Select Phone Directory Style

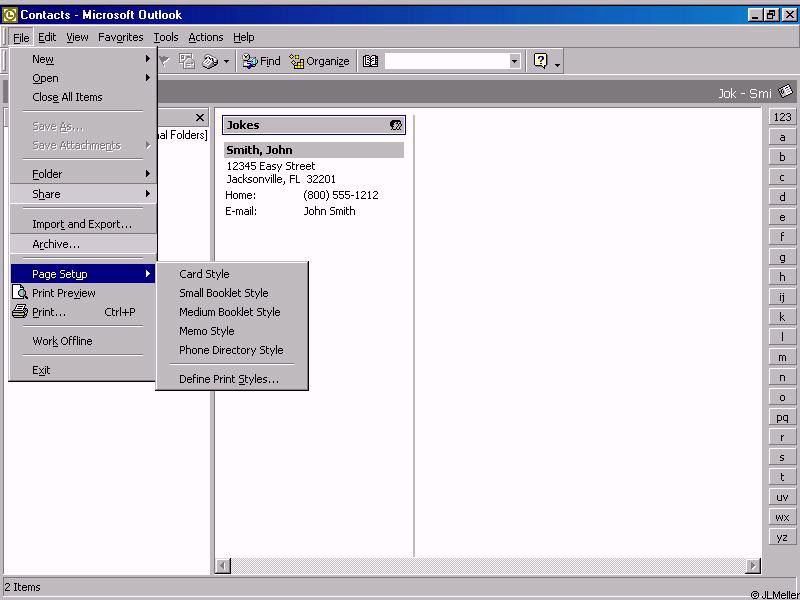pyautogui.click(x=232, y=350)
